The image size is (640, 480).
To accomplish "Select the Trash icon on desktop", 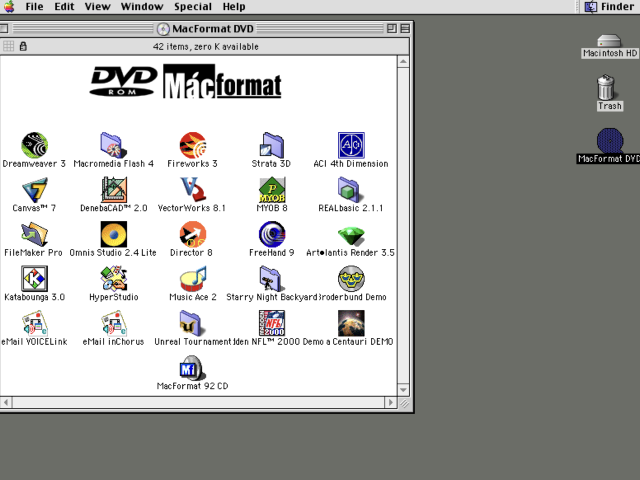I will [606, 87].
